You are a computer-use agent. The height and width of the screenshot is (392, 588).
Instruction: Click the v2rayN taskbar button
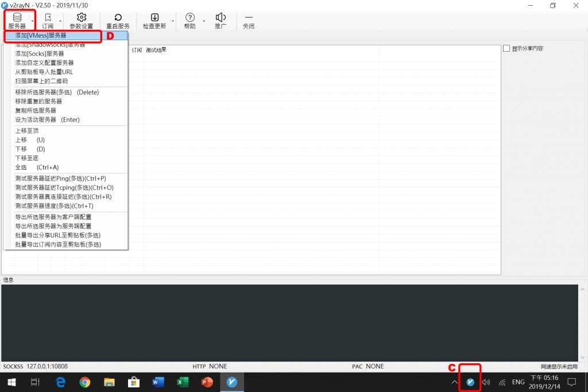(x=232, y=382)
